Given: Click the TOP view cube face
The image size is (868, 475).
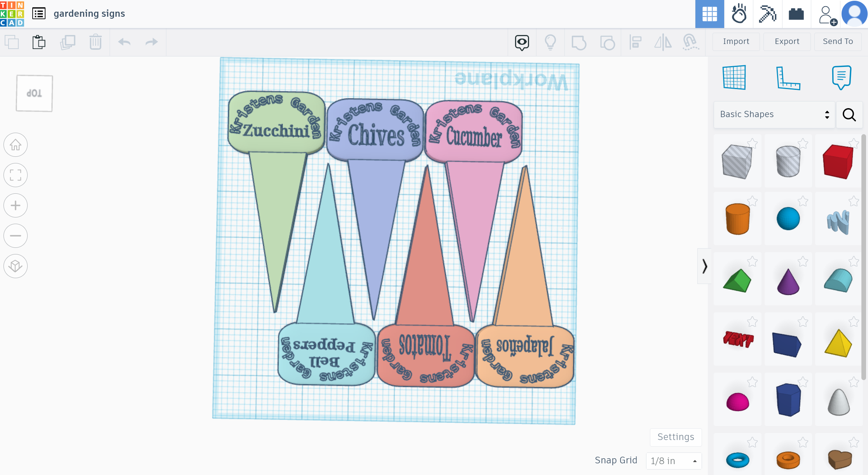Looking at the screenshot, I should 34,93.
